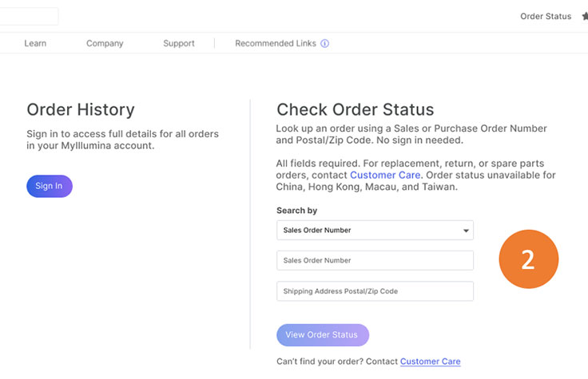Click the info icon beside Recommended Links

[x=325, y=43]
